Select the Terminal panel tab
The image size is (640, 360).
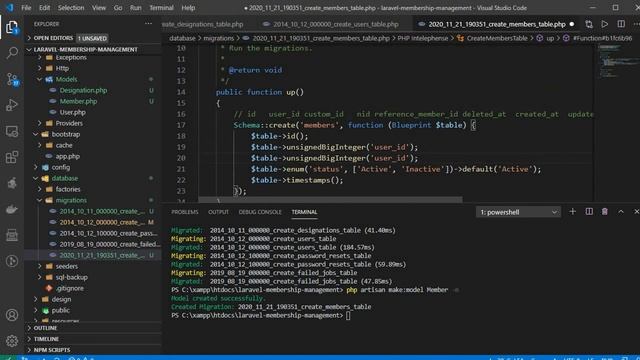304,212
